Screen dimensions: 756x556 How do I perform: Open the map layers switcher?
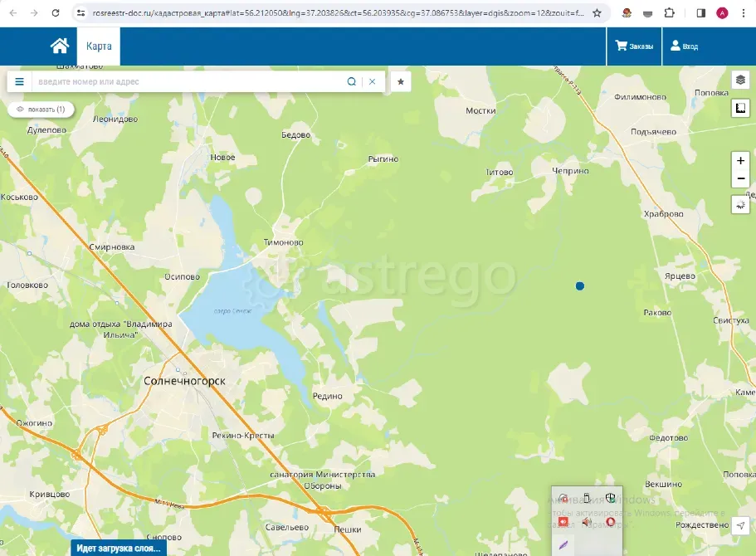741,80
